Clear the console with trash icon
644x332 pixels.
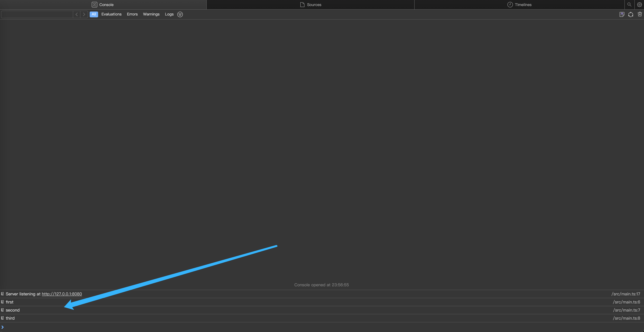tap(640, 14)
